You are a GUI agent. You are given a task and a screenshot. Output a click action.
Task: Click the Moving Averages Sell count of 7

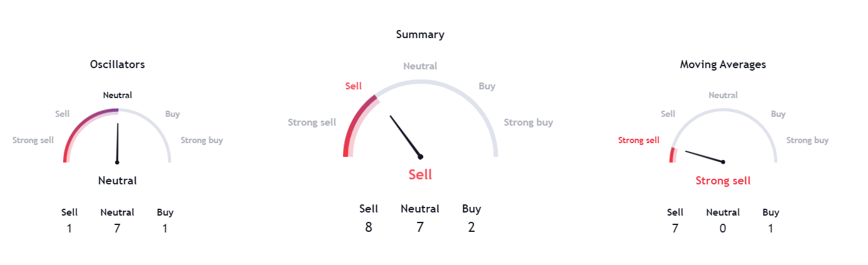[x=675, y=228]
